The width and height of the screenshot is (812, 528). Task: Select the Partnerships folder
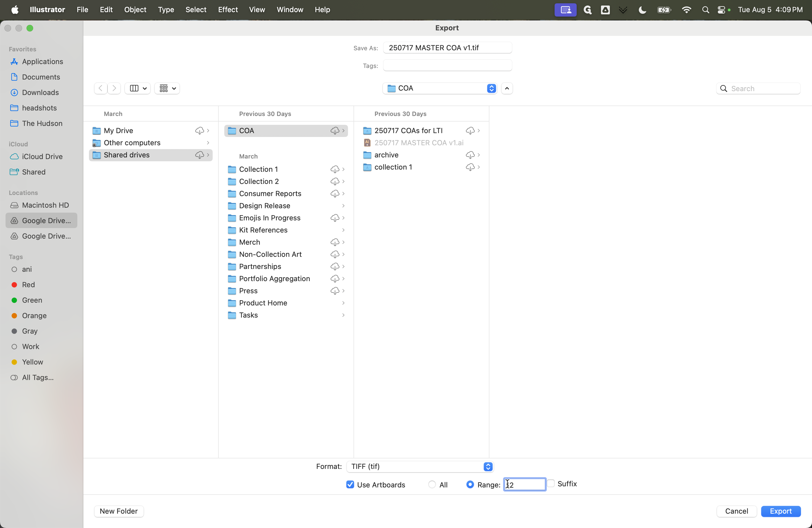tap(286, 266)
